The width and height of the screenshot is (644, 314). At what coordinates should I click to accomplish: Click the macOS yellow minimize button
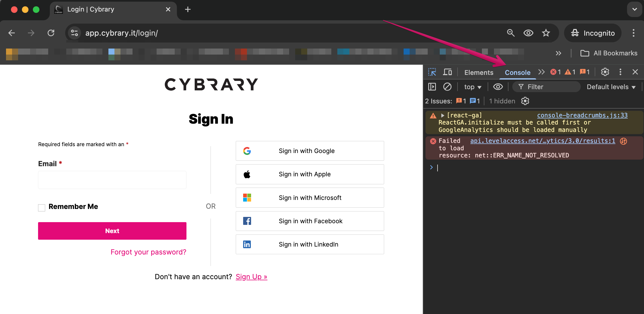click(25, 10)
